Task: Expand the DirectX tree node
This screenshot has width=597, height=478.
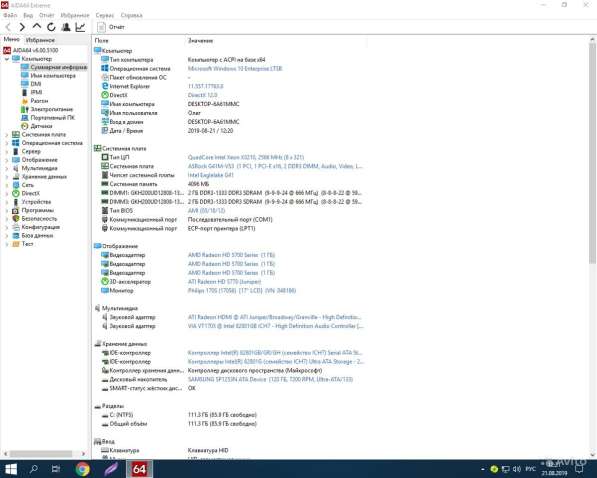Action: click(6, 193)
